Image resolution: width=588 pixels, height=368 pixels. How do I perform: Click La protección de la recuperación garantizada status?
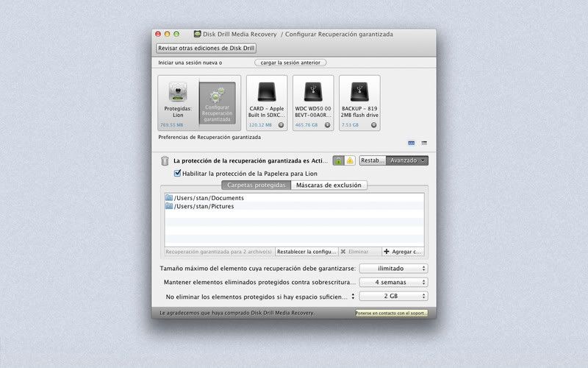coord(251,160)
